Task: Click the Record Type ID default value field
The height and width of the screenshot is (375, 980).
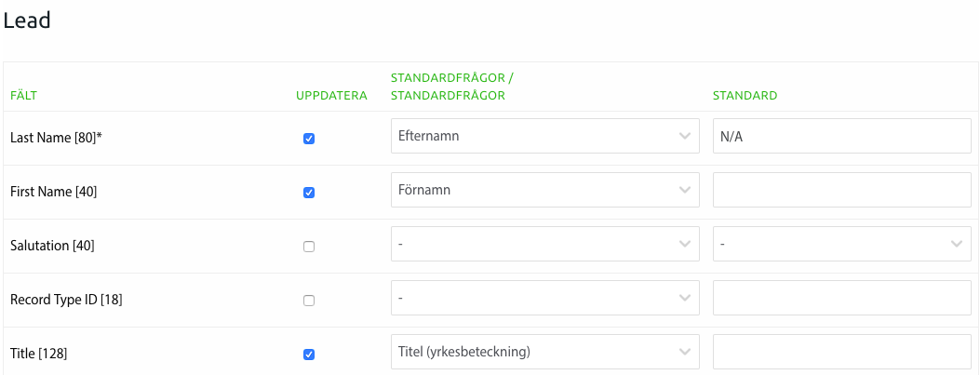Action: [x=841, y=298]
